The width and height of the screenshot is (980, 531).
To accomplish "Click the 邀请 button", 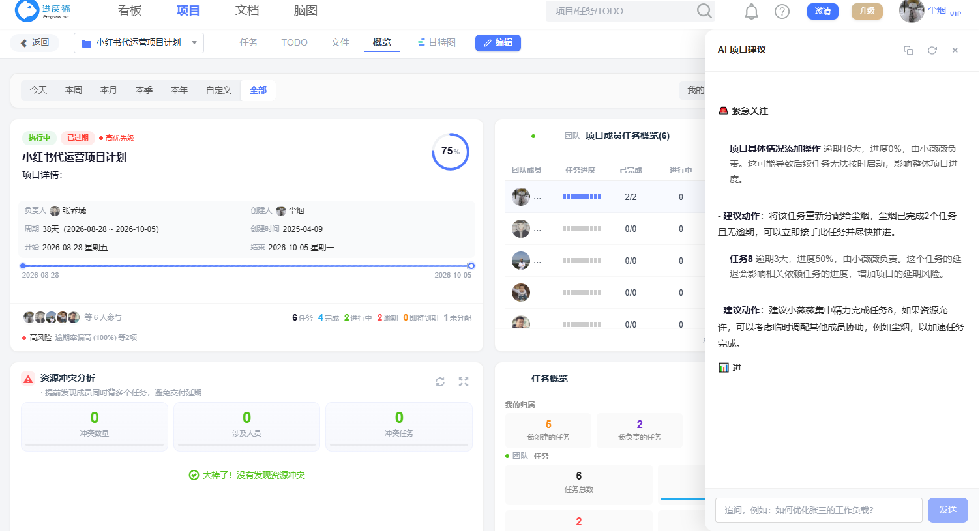I will coord(823,11).
